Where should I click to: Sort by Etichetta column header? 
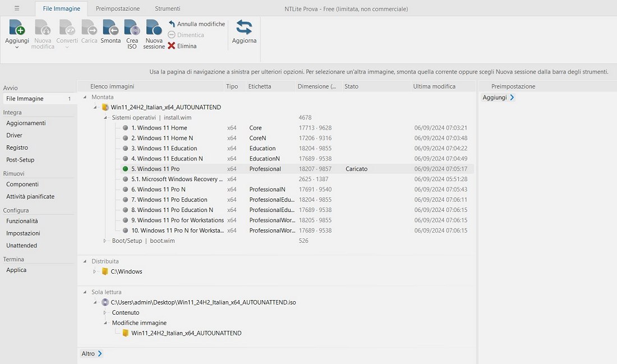270,86
